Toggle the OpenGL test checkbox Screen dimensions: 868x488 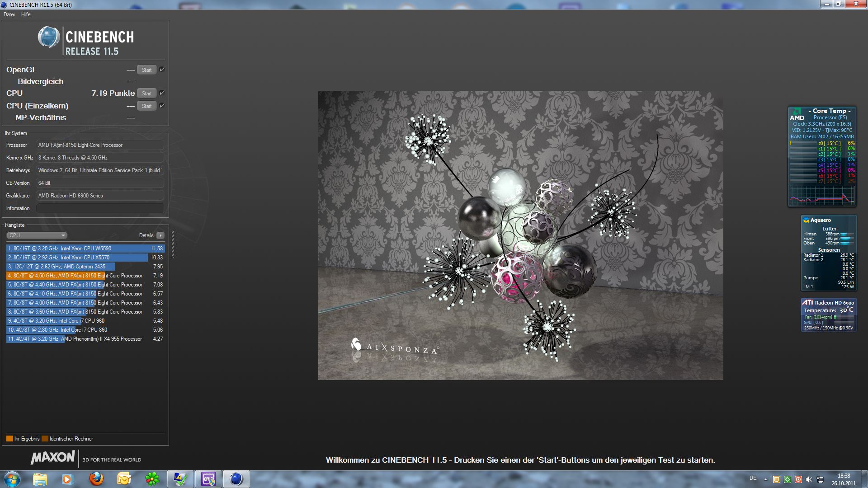(162, 70)
